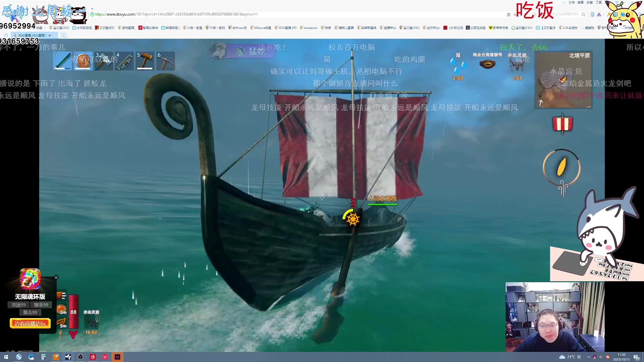Open the Windows Start menu

pos(6,357)
